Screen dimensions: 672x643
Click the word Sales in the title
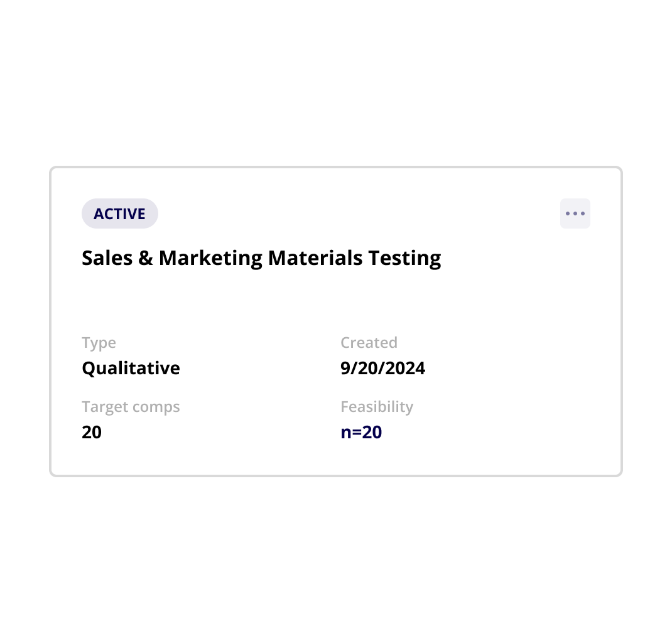tap(107, 258)
